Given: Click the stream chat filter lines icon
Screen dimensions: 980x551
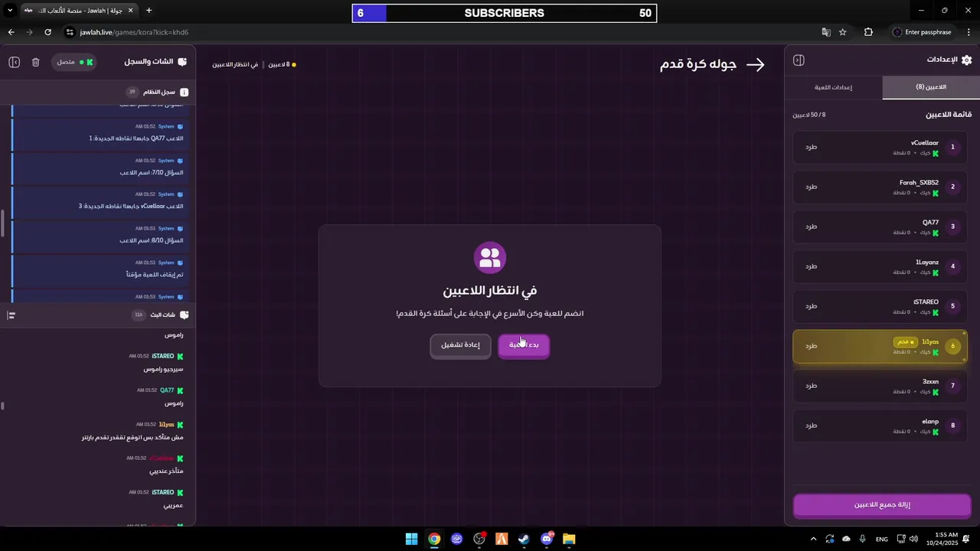Looking at the screenshot, I should (x=11, y=315).
